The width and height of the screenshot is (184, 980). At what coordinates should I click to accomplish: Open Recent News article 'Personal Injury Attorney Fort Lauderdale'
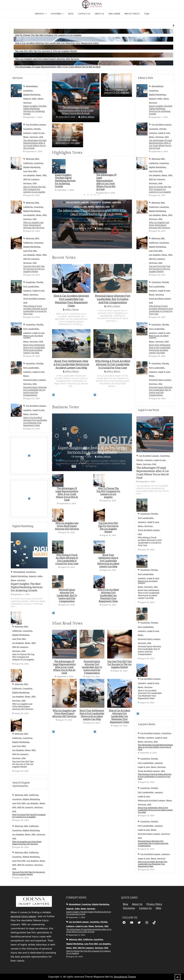(x=113, y=299)
